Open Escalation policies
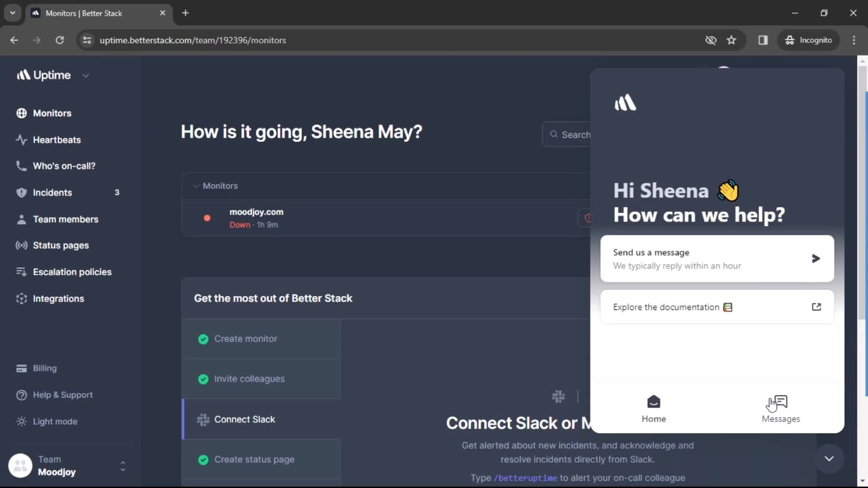This screenshot has width=868, height=488. tap(72, 272)
